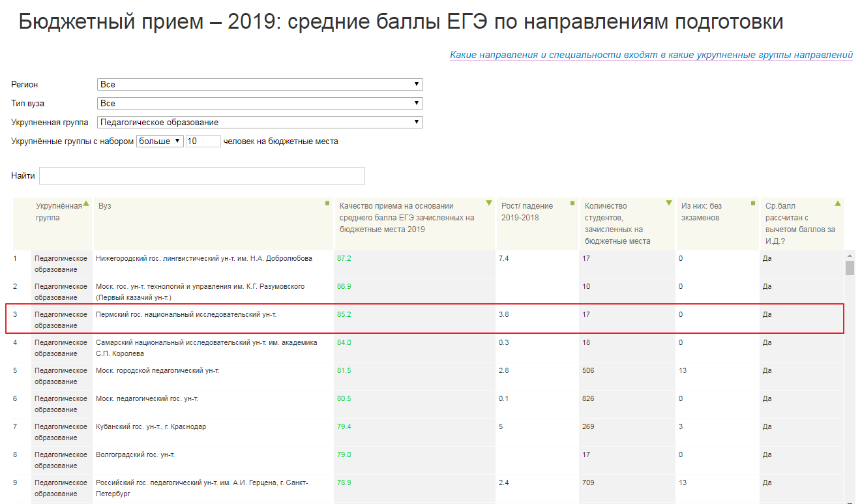The height and width of the screenshot is (504, 860).
Task: Click score value 79.0
Action: click(x=344, y=454)
